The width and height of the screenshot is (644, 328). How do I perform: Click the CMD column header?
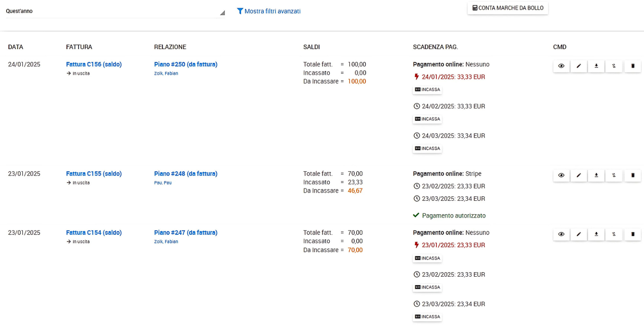point(560,47)
